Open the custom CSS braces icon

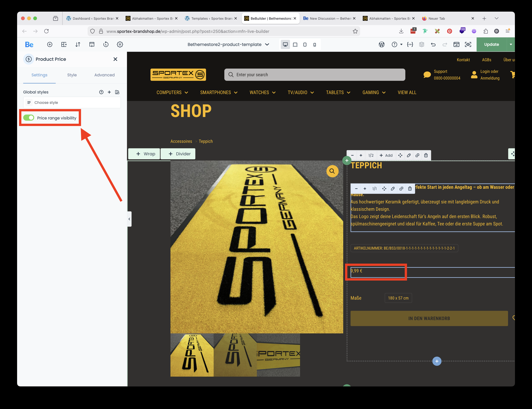(x=410, y=44)
